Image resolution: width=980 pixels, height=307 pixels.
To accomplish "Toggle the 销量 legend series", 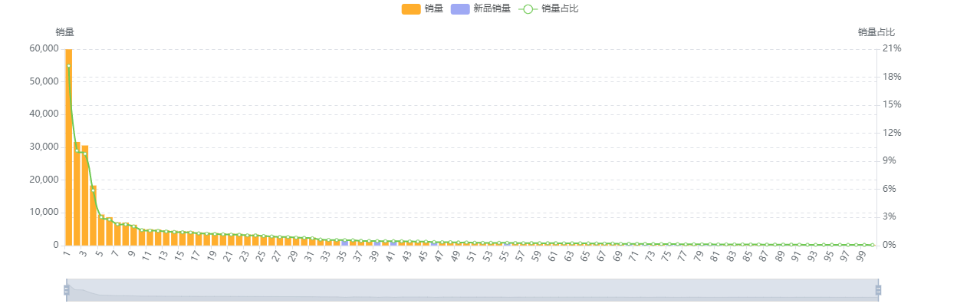I will (x=423, y=8).
